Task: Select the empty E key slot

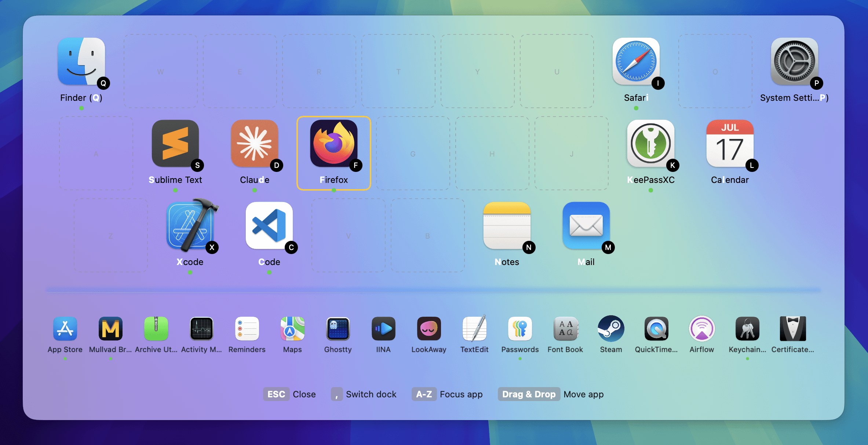Action: tap(240, 71)
